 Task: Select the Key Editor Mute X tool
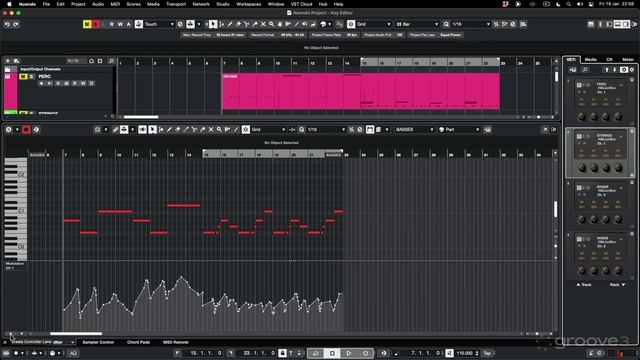[x=211, y=130]
